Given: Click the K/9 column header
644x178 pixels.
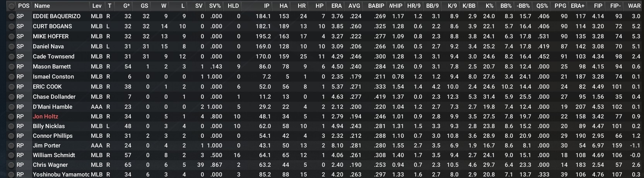Looking at the screenshot, I should [452, 6].
